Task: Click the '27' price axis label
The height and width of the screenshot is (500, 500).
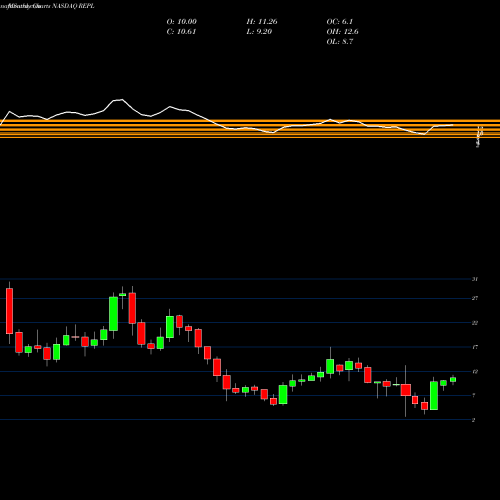Action: tap(475, 298)
